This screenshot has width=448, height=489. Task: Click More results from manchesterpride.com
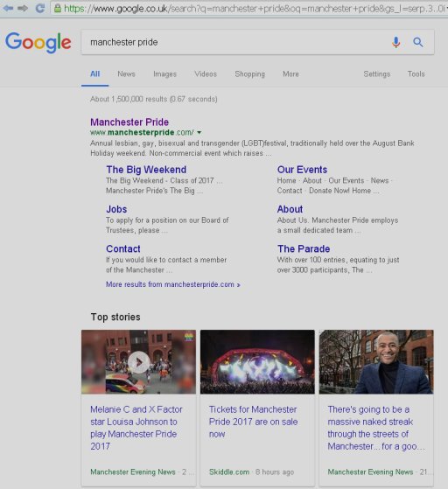(x=173, y=284)
